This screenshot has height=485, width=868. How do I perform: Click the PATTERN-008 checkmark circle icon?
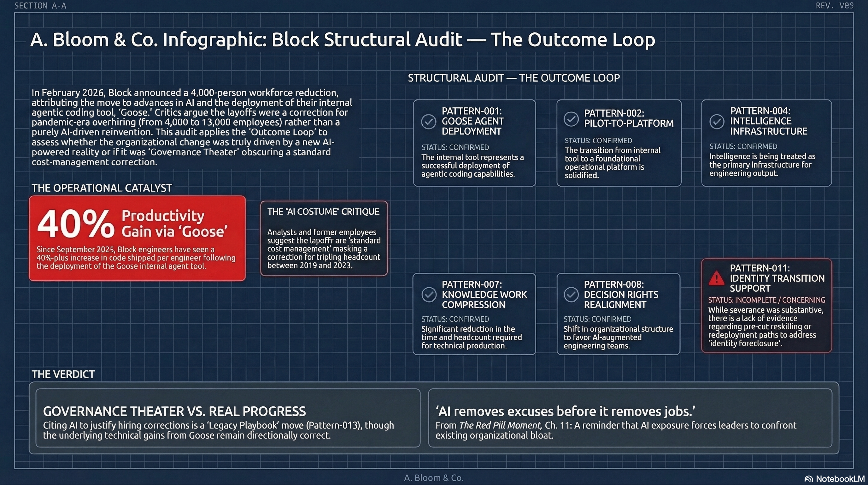[571, 294]
